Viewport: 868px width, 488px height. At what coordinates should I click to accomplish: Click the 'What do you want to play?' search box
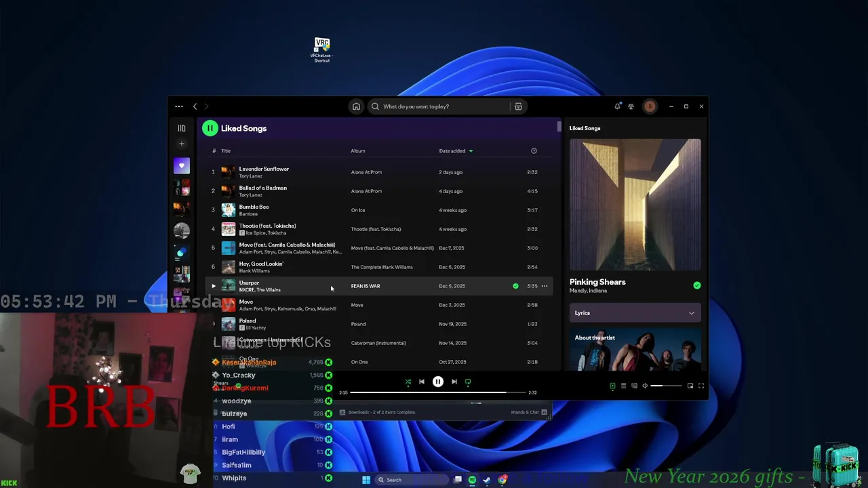pos(439,106)
